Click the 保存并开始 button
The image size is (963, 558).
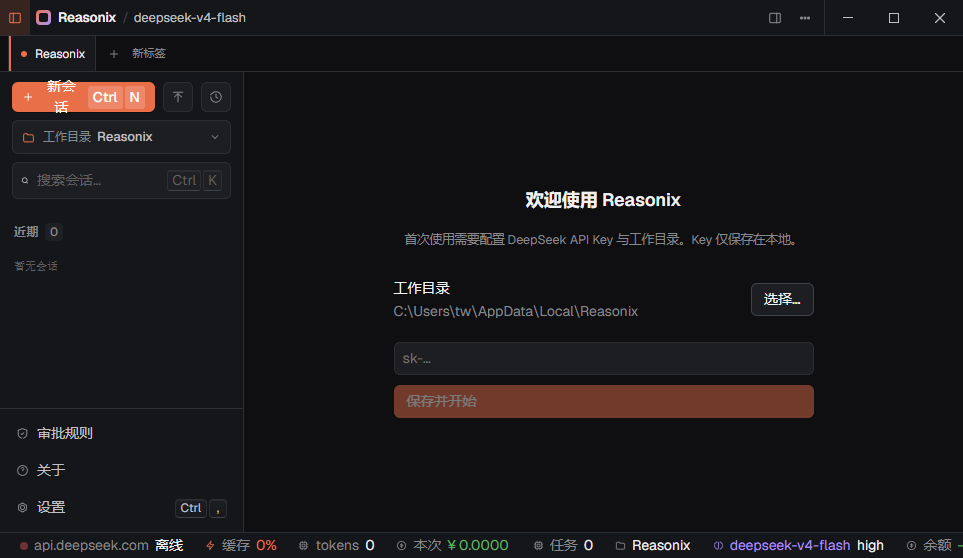click(604, 401)
